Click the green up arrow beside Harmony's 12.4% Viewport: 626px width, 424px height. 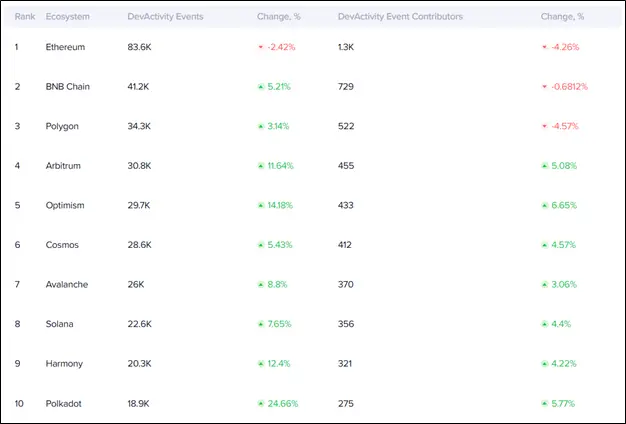[260, 363]
